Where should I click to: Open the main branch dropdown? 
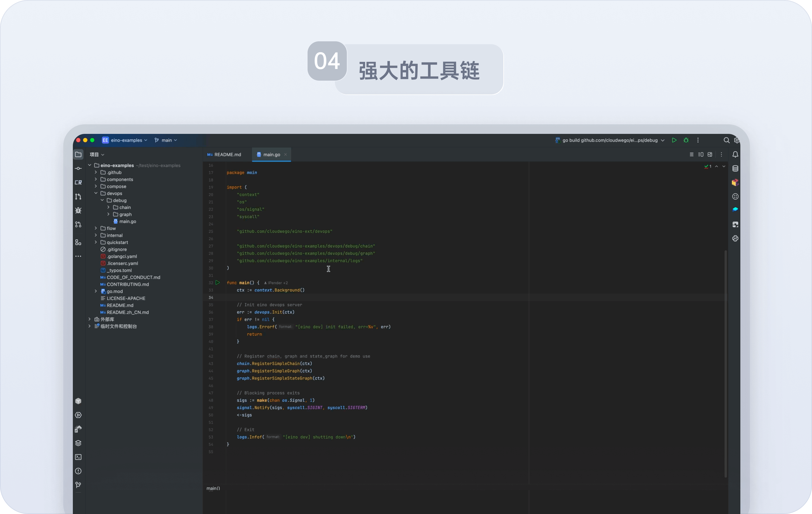pos(166,140)
